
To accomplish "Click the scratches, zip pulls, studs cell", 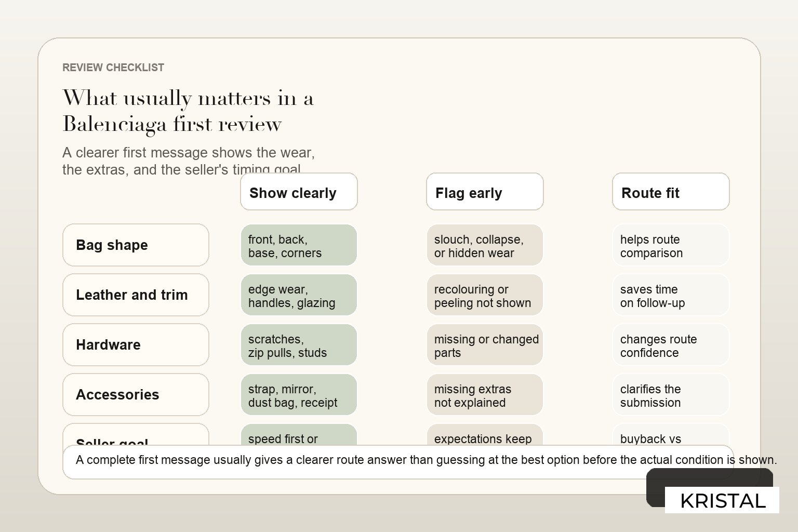I will point(299,345).
